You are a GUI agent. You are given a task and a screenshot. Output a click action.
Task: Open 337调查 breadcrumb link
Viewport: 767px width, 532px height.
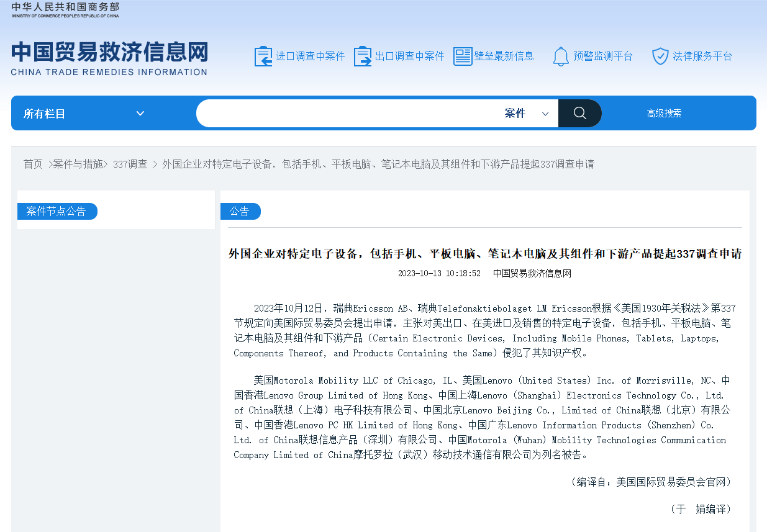pyautogui.click(x=130, y=165)
